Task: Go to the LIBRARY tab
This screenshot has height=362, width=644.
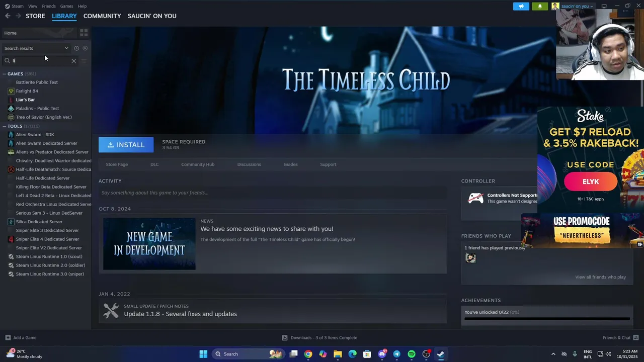Action: click(x=64, y=16)
